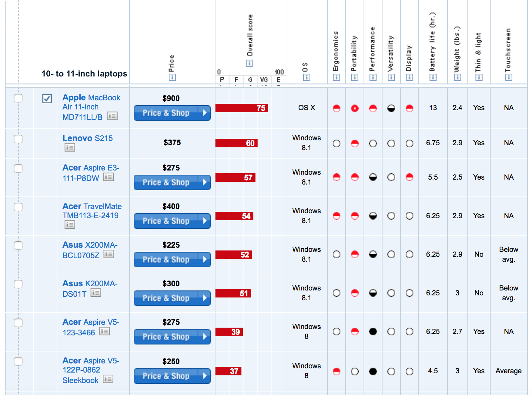532x395 pixels.
Task: Click Price & Shop for Acer Aspire E3-111-P8DW
Action: point(172,182)
